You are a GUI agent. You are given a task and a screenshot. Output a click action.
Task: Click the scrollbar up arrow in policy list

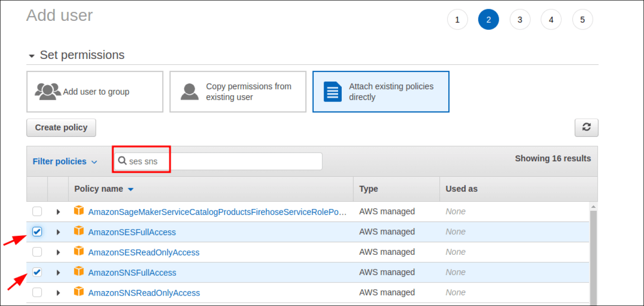coord(593,207)
